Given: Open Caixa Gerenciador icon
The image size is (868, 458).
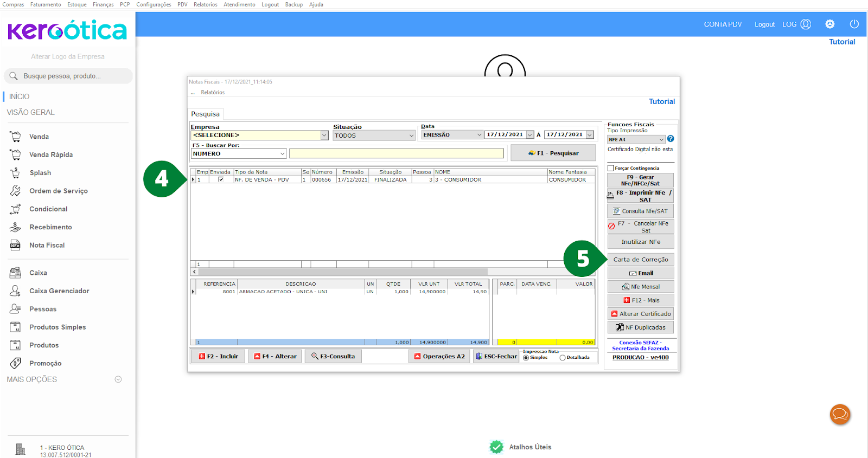Looking at the screenshot, I should pyautogui.click(x=15, y=291).
